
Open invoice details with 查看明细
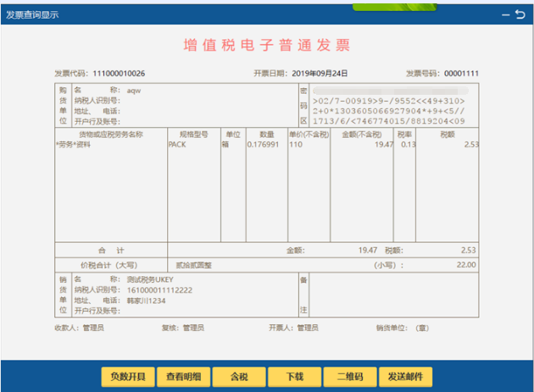coord(184,377)
